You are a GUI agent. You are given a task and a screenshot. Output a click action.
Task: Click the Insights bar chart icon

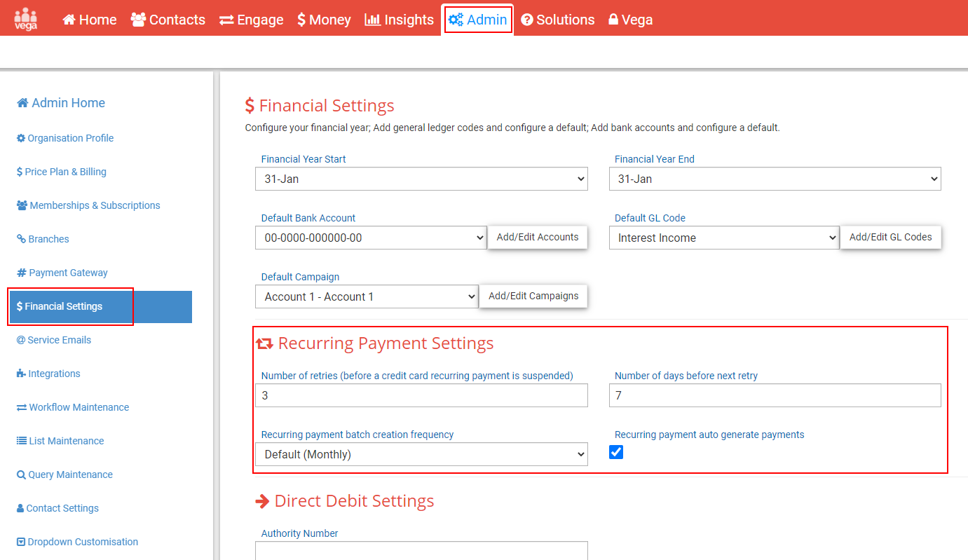[372, 20]
